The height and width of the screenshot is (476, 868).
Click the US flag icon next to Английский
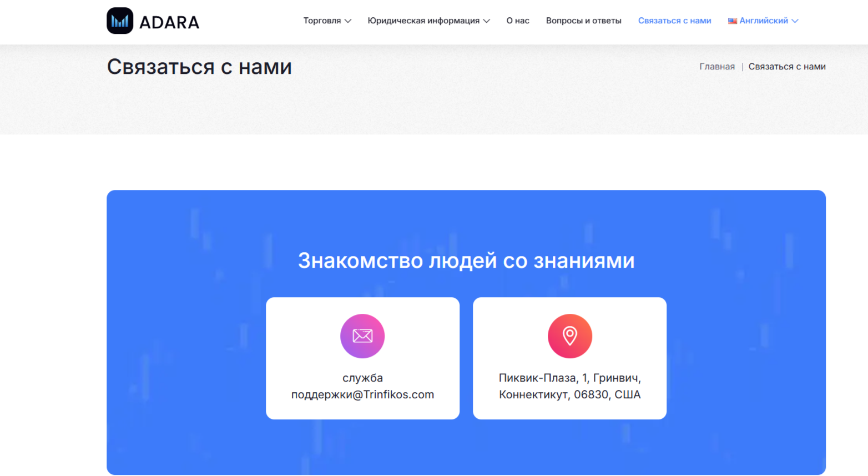[731, 20]
